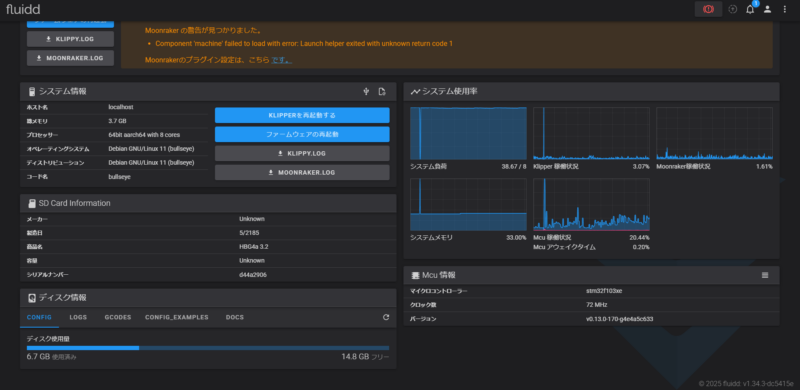Click the refresh icon in ディスク情報 panel
This screenshot has height=390, width=800.
click(x=386, y=317)
